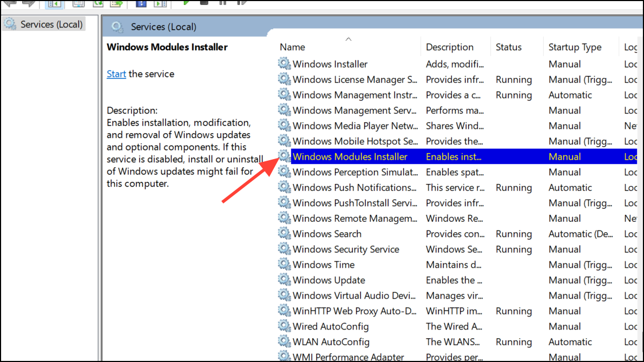Click the gear icon of Windows Virtual Audio Devi...

[x=284, y=295]
